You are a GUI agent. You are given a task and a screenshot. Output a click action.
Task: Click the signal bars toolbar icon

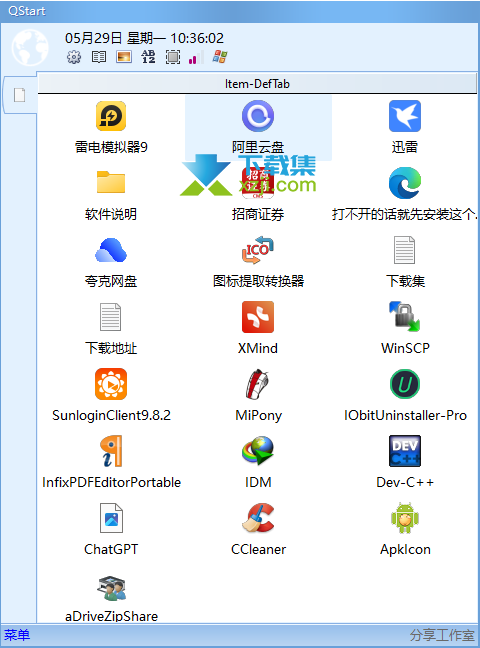196,57
